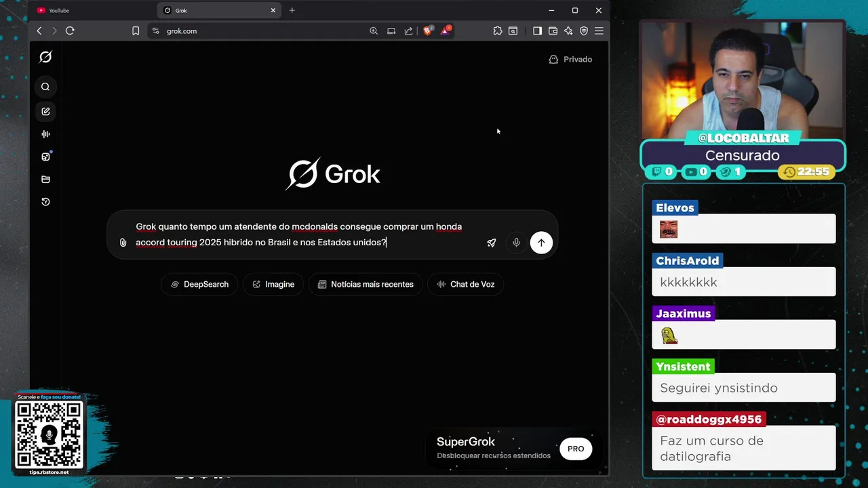The image size is (868, 488).
Task: Close the Grok browser tab
Action: 273,10
